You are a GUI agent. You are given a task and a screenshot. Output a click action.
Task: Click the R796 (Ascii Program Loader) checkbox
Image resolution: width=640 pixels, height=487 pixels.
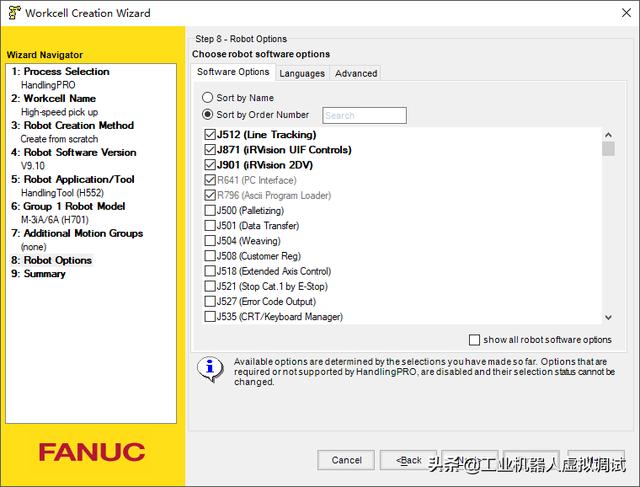coord(210,195)
